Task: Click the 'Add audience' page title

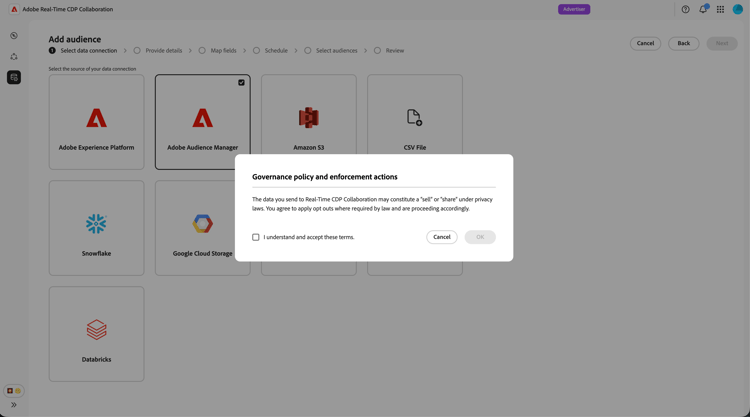Action: click(x=75, y=39)
